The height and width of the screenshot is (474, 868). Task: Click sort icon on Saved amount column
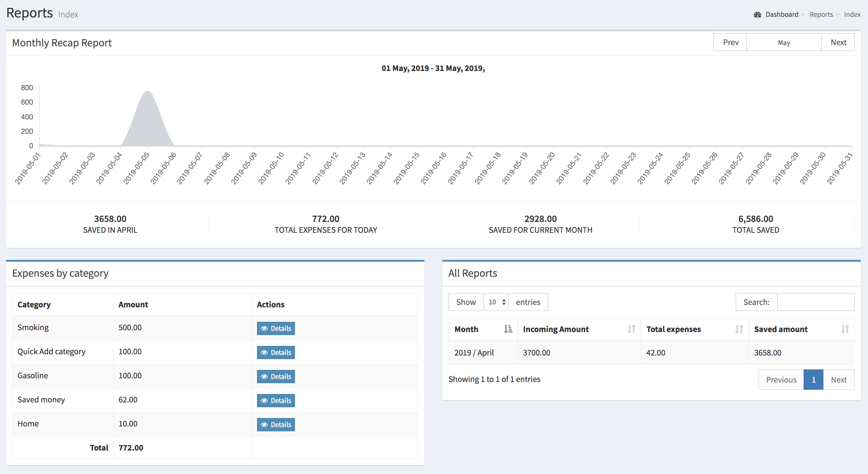845,329
